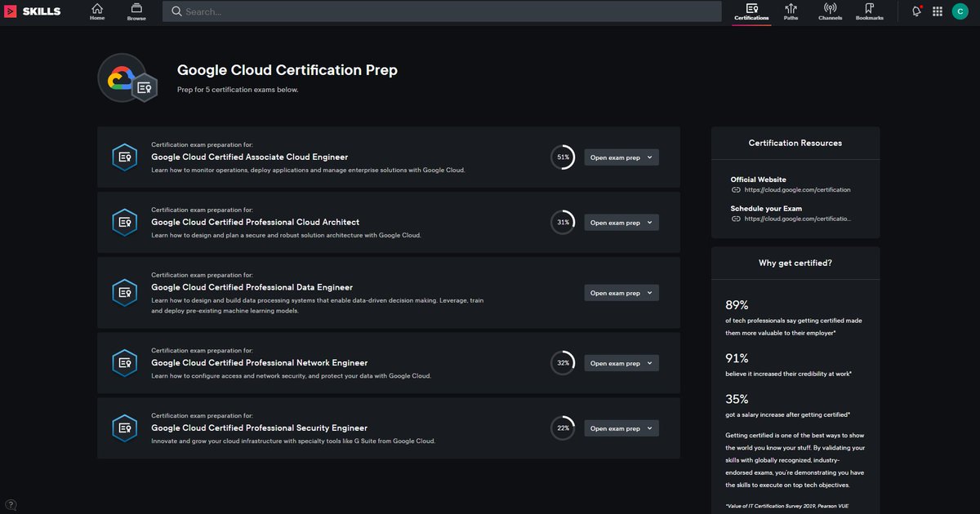980x514 pixels.
Task: Click the 22% progress ring
Action: point(563,428)
